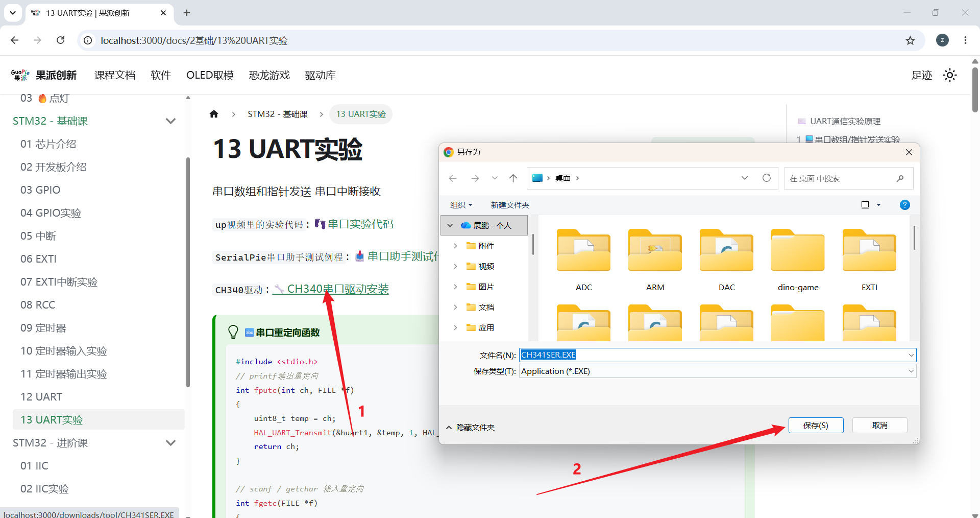Viewport: 980px width, 518px height.
Task: Close the 另存为 dialog
Action: coord(909,152)
